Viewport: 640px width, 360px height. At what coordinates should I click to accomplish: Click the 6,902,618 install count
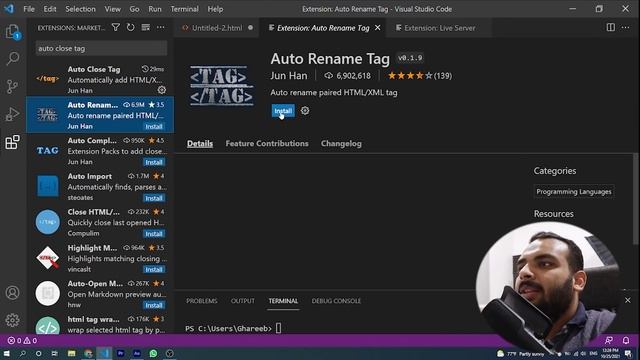(347, 76)
